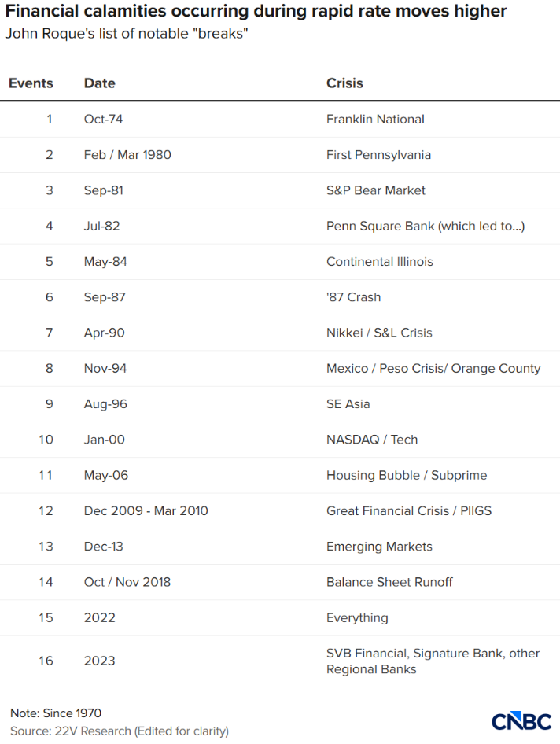The height and width of the screenshot is (744, 560).
Task: Select the Emerging Markets entry
Action: point(379,546)
